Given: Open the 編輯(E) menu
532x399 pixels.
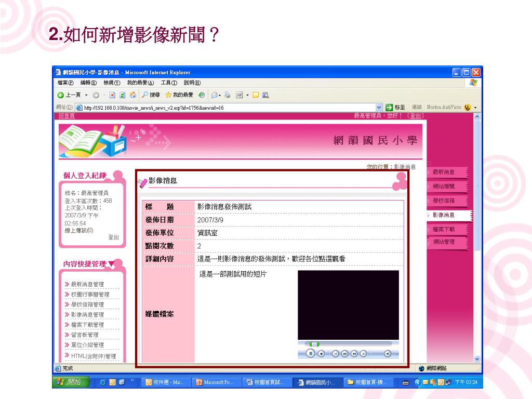Looking at the screenshot, I should [x=88, y=83].
